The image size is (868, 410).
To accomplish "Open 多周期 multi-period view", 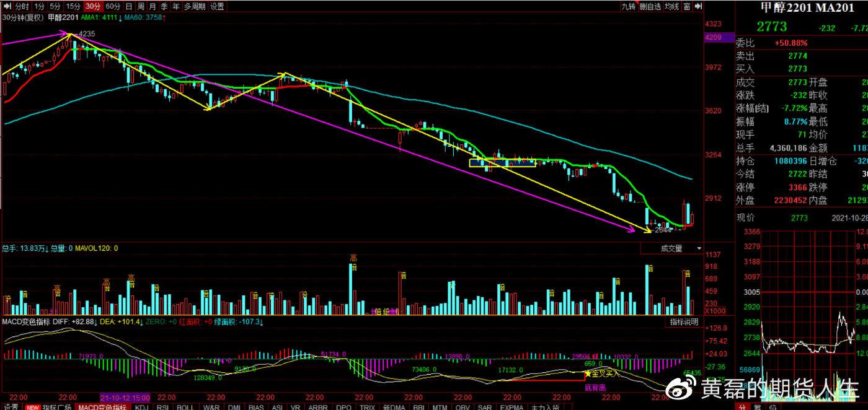I will pyautogui.click(x=195, y=6).
